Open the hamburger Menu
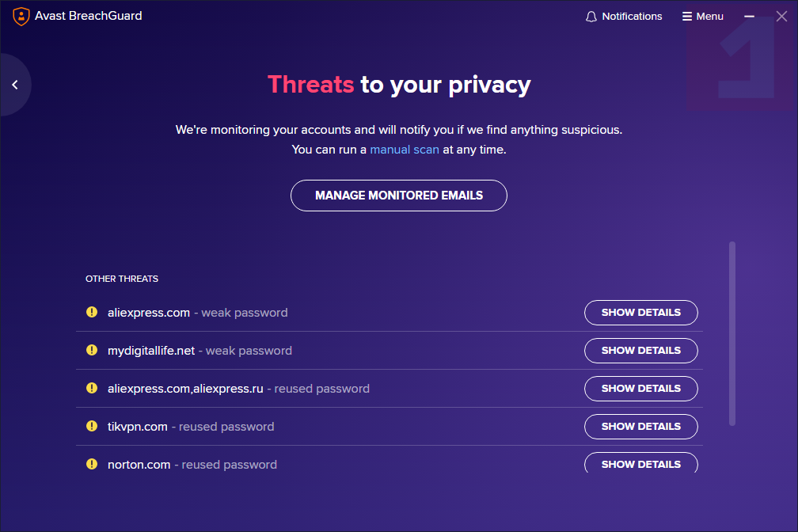The width and height of the screenshot is (798, 532). (703, 17)
